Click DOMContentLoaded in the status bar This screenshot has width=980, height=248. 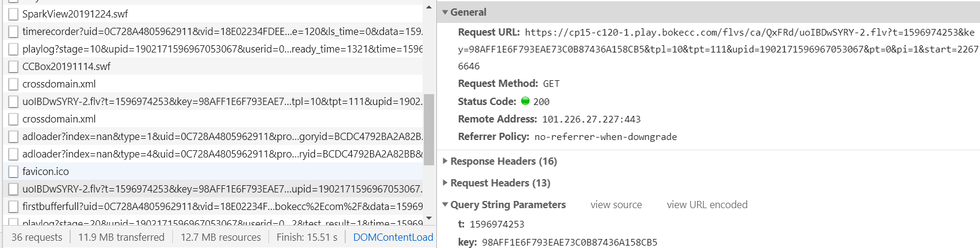point(393,237)
